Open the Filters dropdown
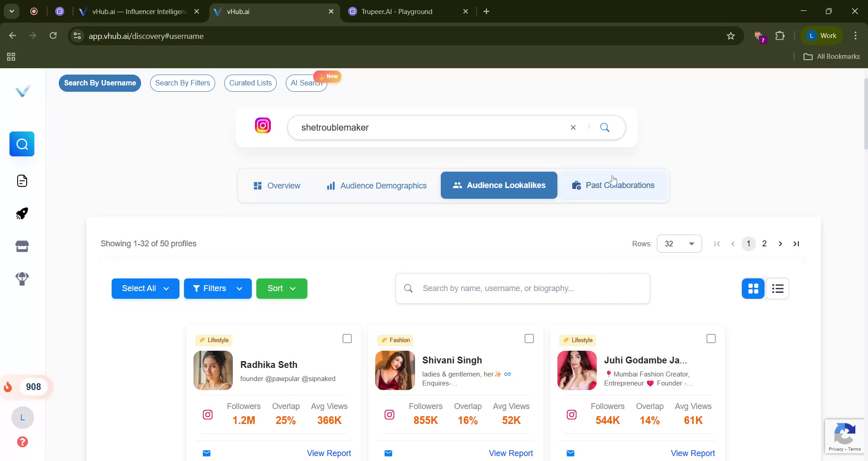Viewport: 868px width, 461px height. click(x=217, y=288)
